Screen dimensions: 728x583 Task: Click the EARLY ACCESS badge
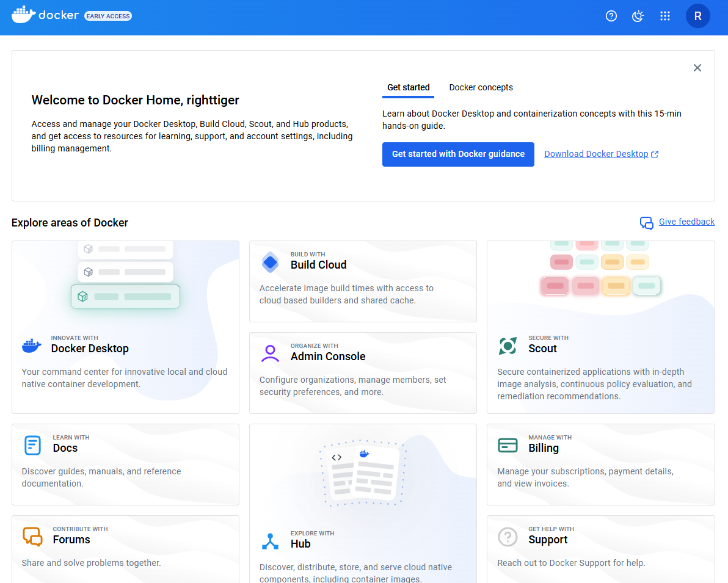[108, 16]
